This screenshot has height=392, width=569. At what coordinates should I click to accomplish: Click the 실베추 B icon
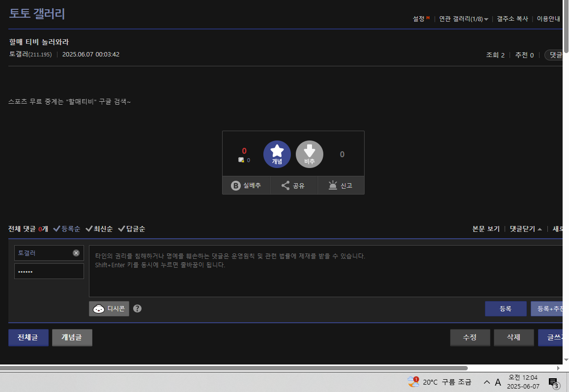(236, 186)
